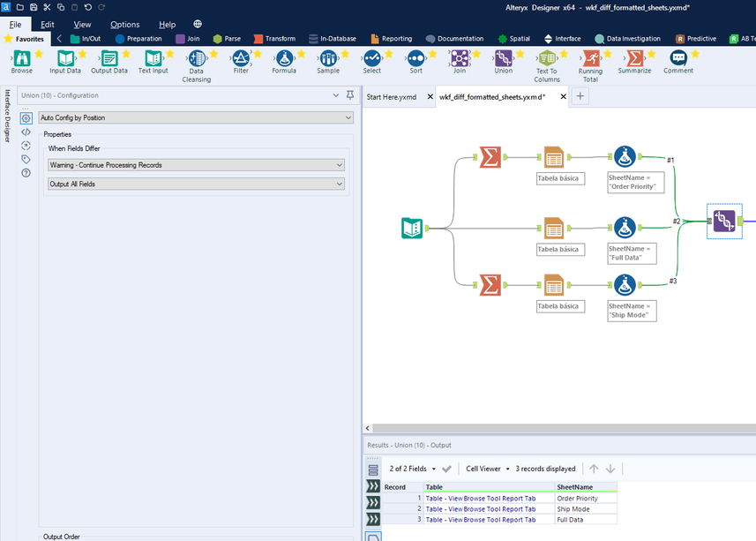The width and height of the screenshot is (756, 541).
Task: Choose the Data Cleansing tool
Action: click(197, 66)
